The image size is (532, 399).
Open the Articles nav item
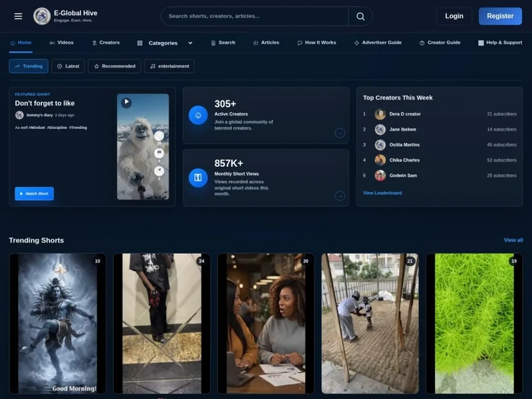coord(266,43)
